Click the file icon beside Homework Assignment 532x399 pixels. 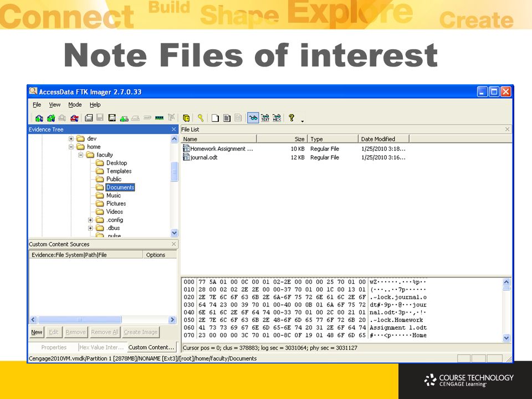point(186,149)
